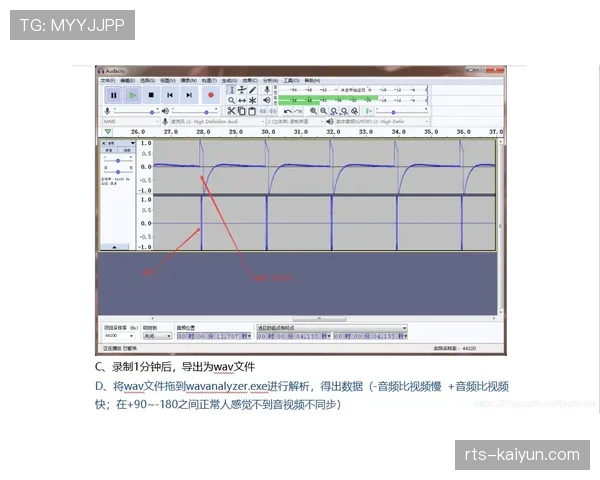The height and width of the screenshot is (480, 600).
Task: Click the Skip to Start button
Action: coord(170,95)
